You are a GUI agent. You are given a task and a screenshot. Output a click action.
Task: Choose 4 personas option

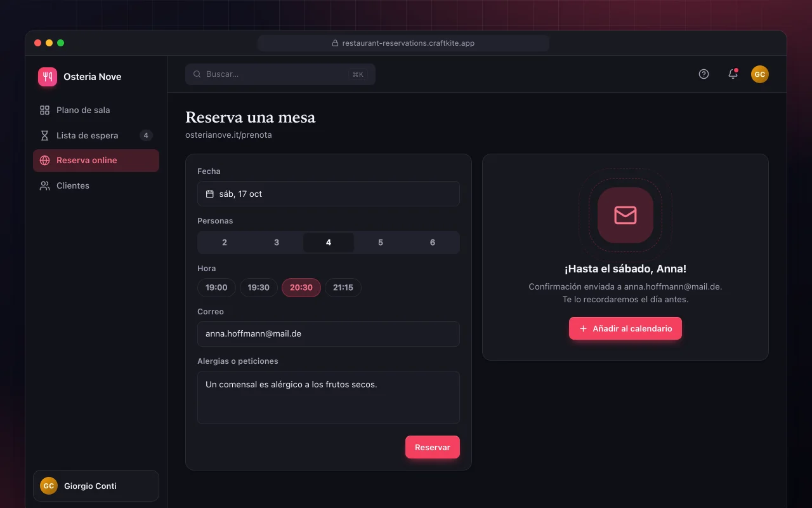pos(329,243)
